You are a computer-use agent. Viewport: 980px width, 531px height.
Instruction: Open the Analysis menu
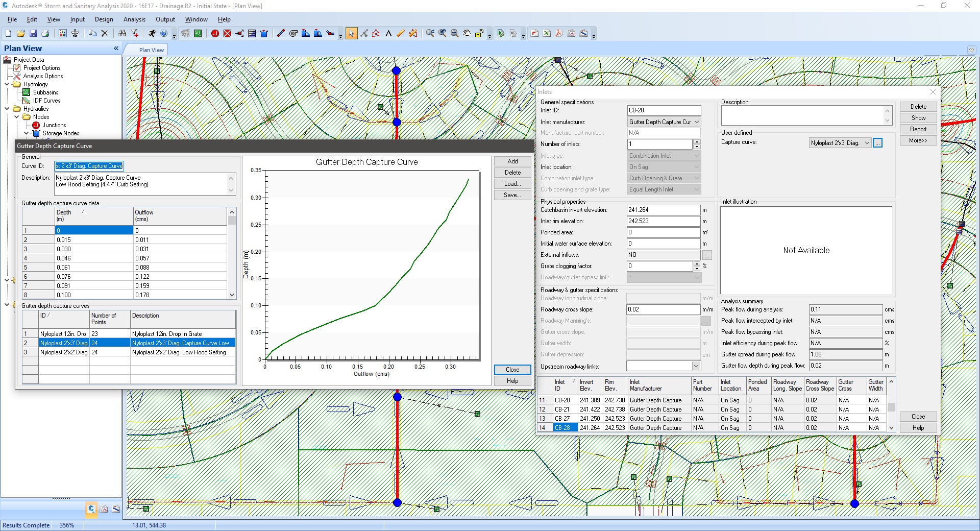134,19
